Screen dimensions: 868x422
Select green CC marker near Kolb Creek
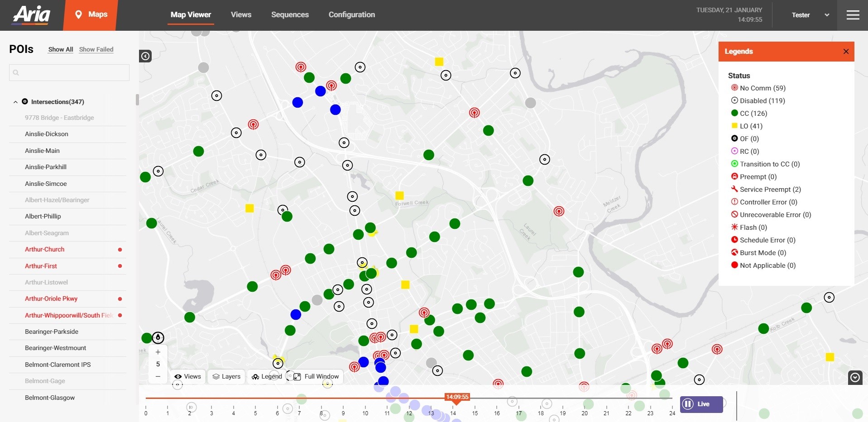[x=763, y=328]
